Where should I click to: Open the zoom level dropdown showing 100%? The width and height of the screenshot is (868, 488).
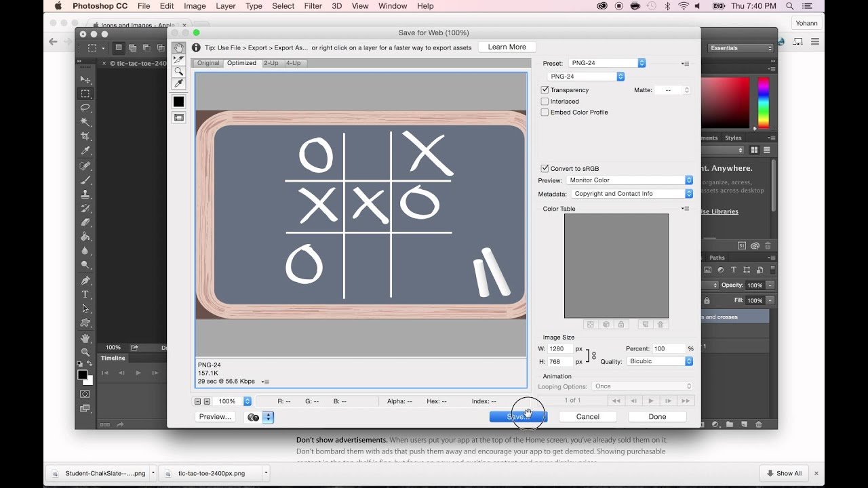point(247,401)
